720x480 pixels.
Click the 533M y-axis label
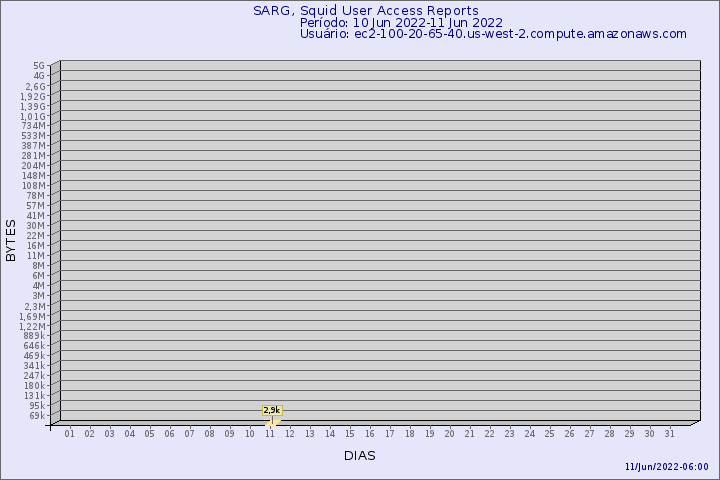point(34,136)
